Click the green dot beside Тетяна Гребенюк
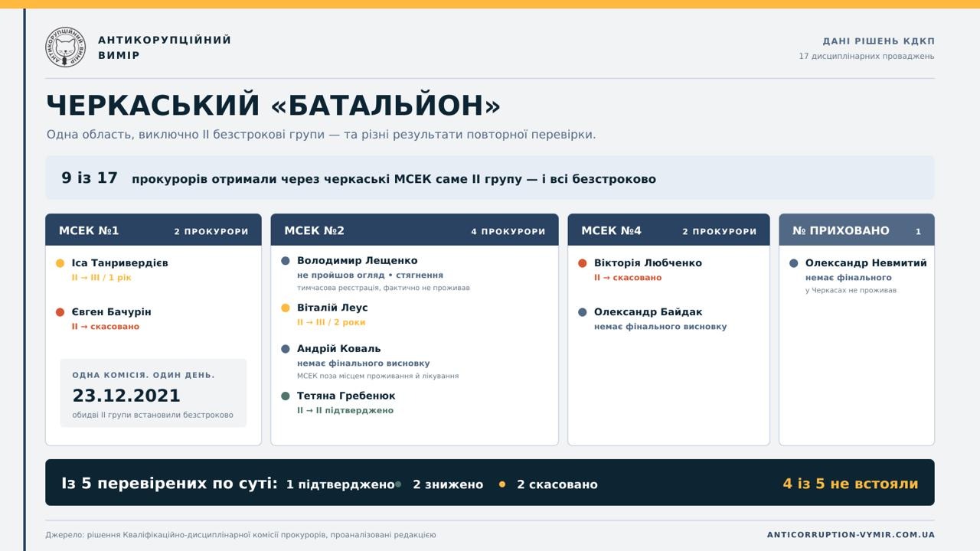The height and width of the screenshot is (551, 980). [x=286, y=396]
